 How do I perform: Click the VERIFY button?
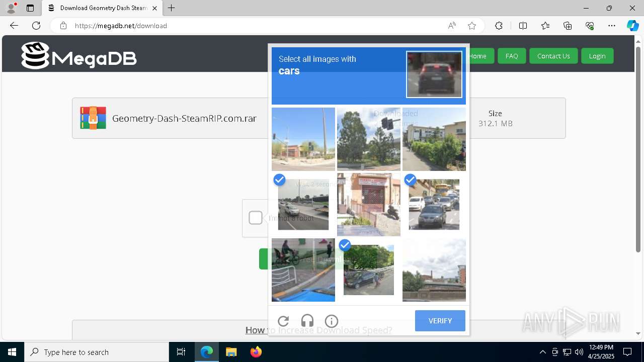click(x=440, y=321)
